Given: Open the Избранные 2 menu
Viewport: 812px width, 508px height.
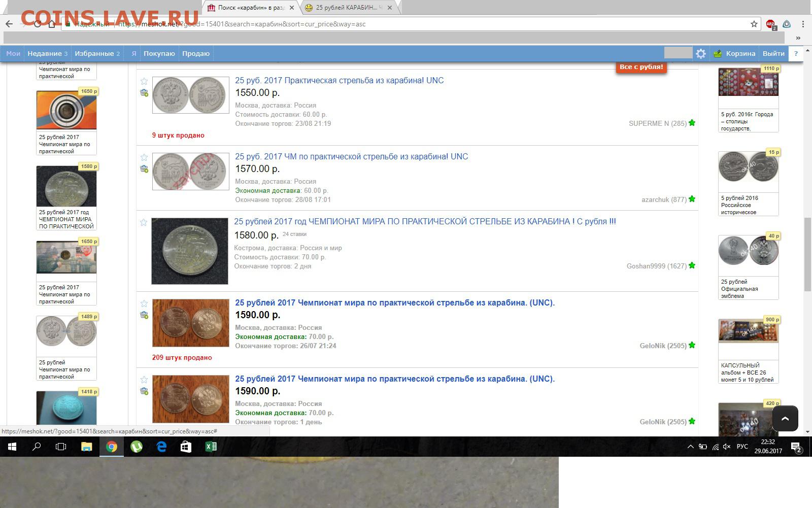Looking at the screenshot, I should click(x=97, y=53).
